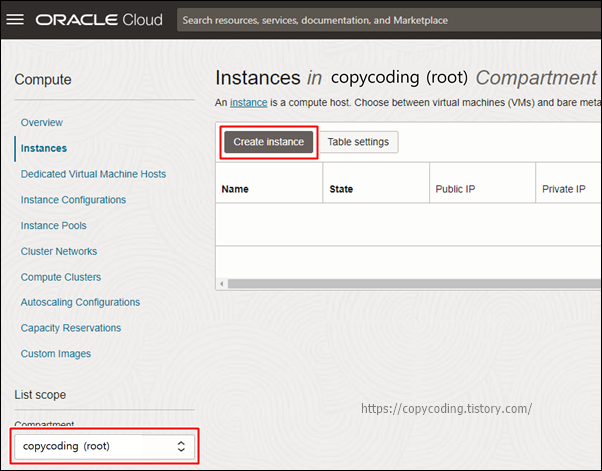Click the table's left scroll arrow
Viewport: 602px width, 471px height.
pos(222,284)
